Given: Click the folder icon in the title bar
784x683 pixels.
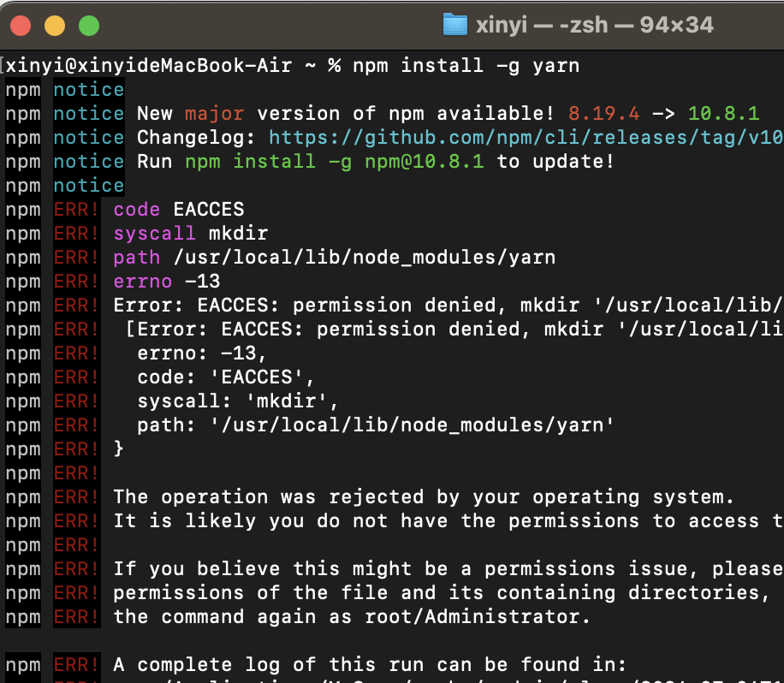Looking at the screenshot, I should [455, 25].
